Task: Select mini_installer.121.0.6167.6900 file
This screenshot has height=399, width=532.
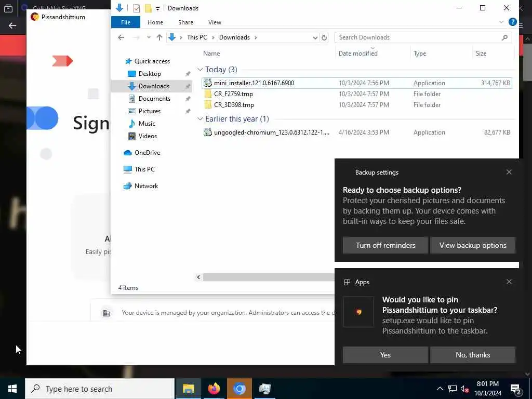Action: [356, 83]
